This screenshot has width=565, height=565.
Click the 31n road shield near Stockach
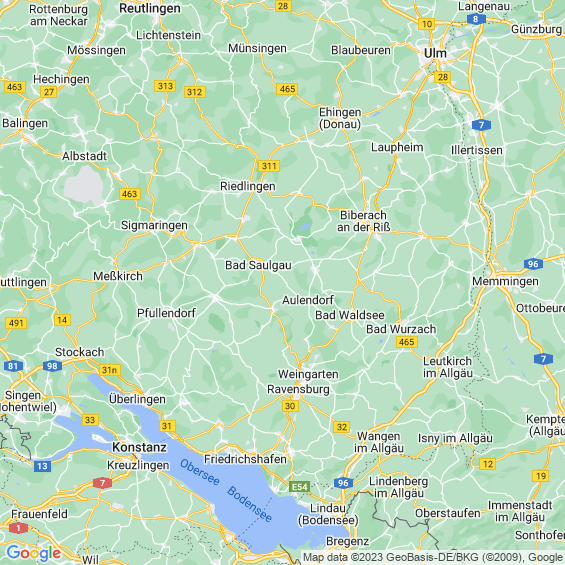(x=110, y=370)
